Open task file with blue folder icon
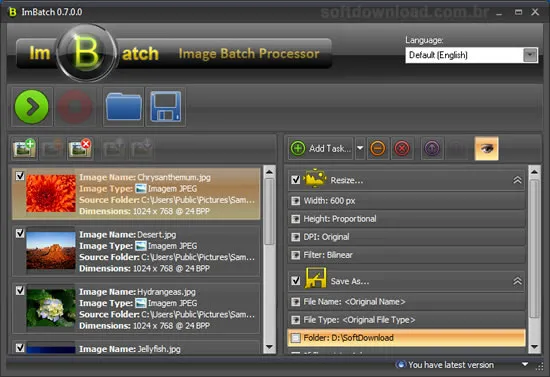Viewport: 550px width, 377px height. (123, 107)
